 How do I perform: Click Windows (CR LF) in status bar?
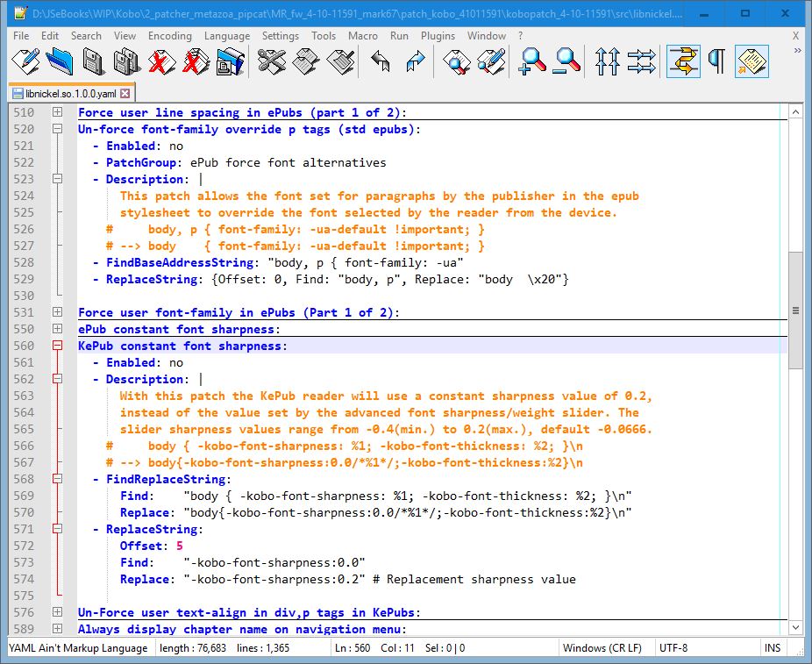[602, 648]
